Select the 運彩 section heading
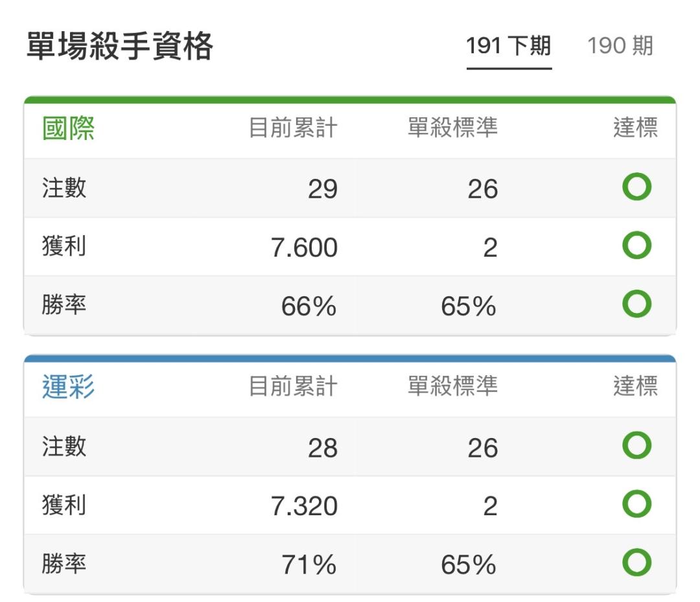This screenshot has width=700, height=602. 68,386
